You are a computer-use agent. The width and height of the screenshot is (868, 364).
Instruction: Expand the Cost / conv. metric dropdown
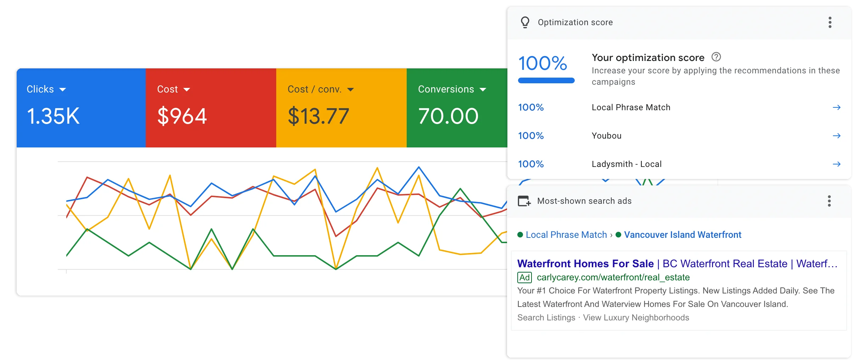[x=350, y=90]
